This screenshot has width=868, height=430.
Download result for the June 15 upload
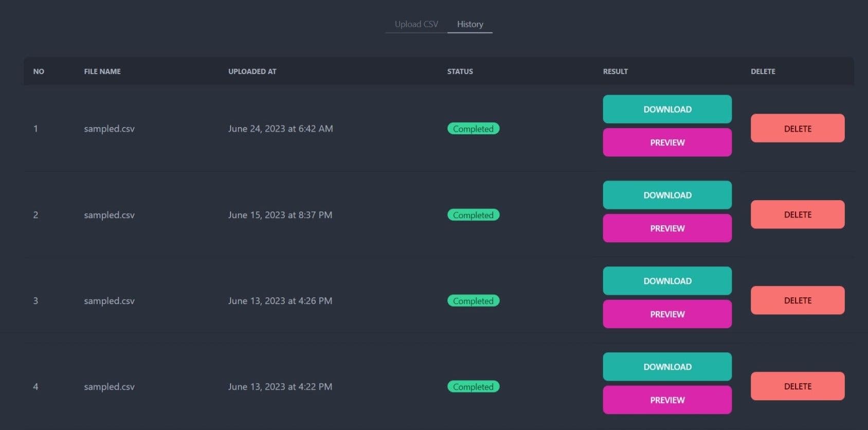pos(667,195)
